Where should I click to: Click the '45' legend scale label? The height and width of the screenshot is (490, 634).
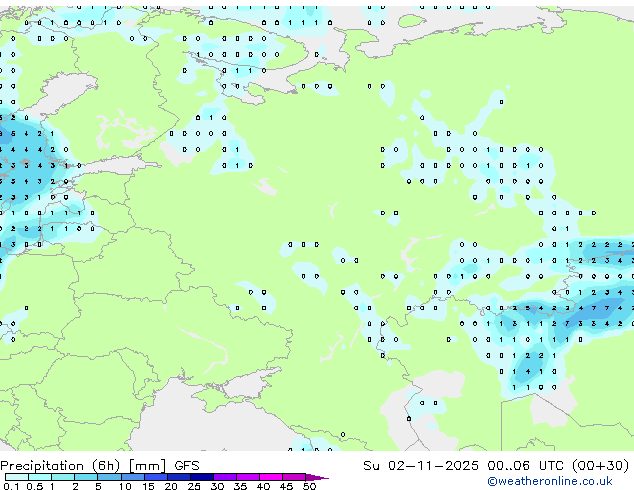[x=286, y=486]
